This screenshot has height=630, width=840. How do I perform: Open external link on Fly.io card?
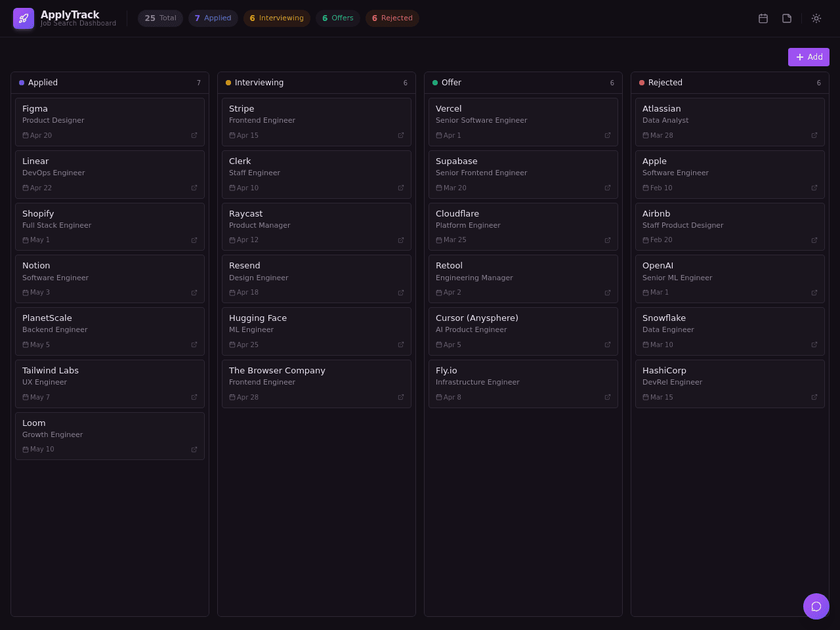[608, 397]
